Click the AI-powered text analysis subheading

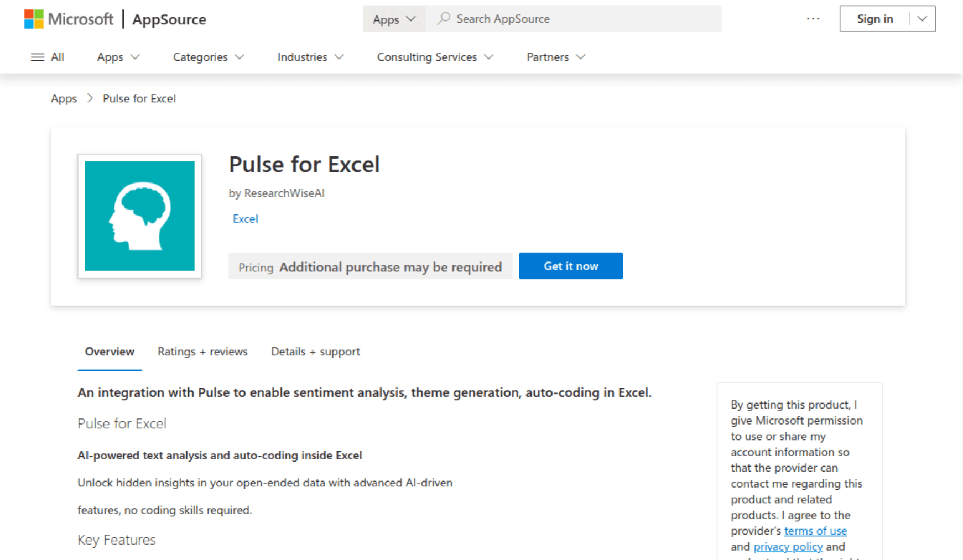point(220,456)
